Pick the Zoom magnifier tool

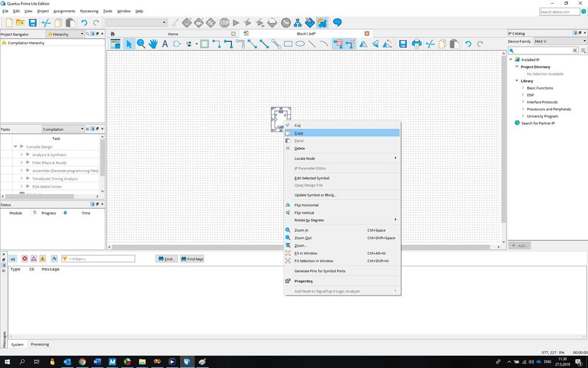tap(141, 44)
